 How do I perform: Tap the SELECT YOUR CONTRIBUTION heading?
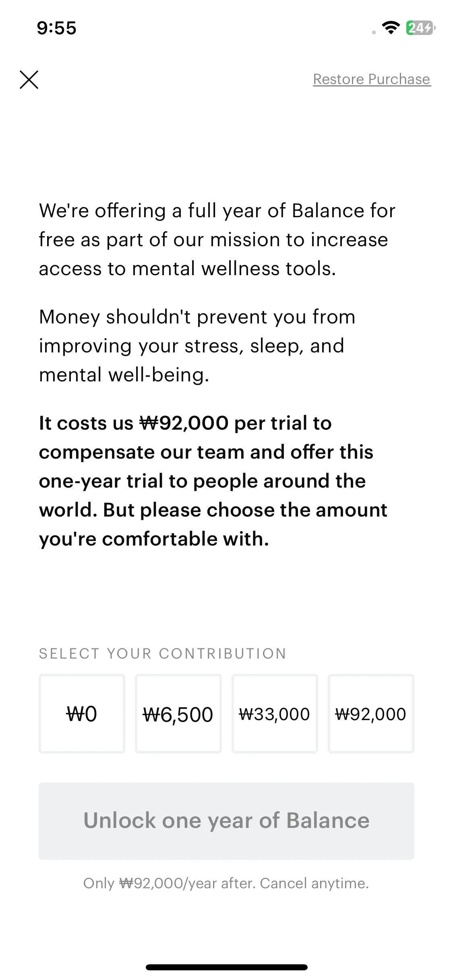click(163, 654)
